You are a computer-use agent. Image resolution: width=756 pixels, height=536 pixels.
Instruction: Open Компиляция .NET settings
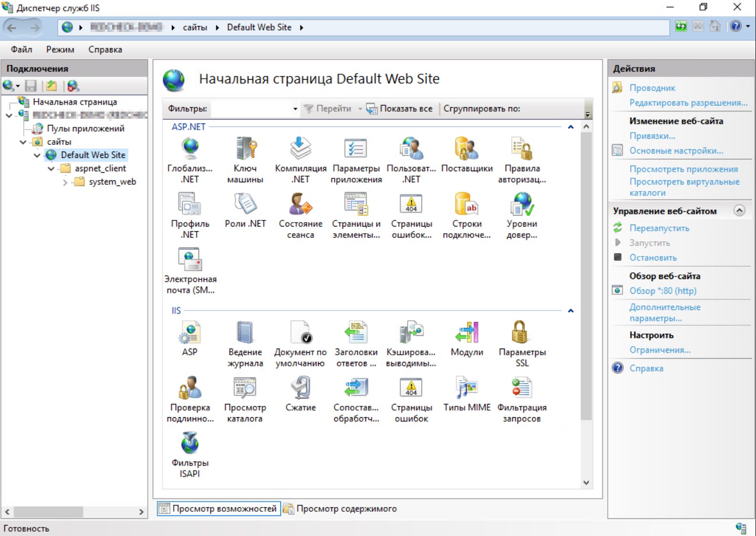pos(300,160)
